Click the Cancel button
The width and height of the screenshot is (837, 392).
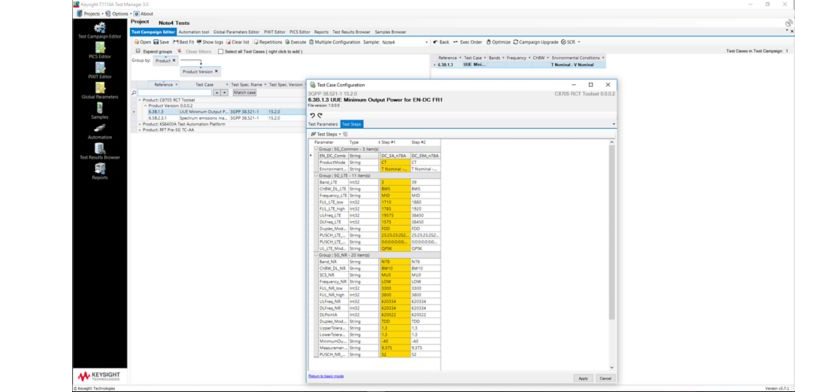pos(605,378)
